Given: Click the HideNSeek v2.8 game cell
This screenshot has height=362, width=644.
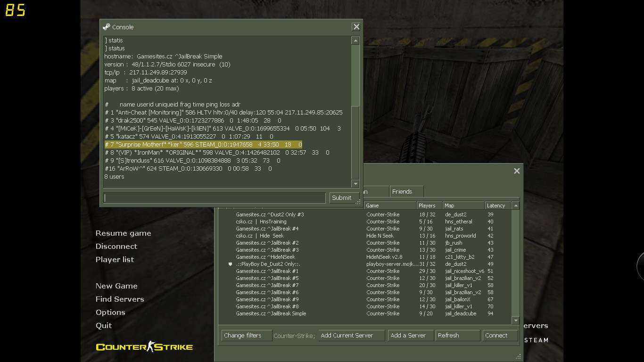Looking at the screenshot, I should [384, 257].
